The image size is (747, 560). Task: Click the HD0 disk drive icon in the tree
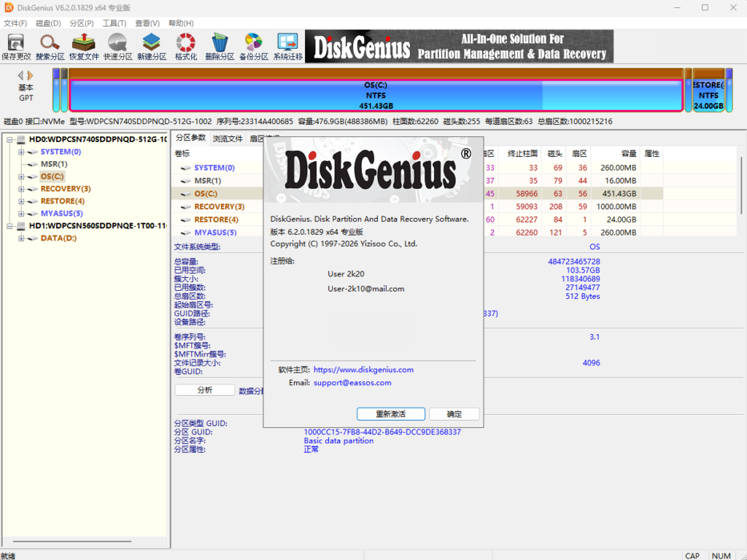[21, 139]
